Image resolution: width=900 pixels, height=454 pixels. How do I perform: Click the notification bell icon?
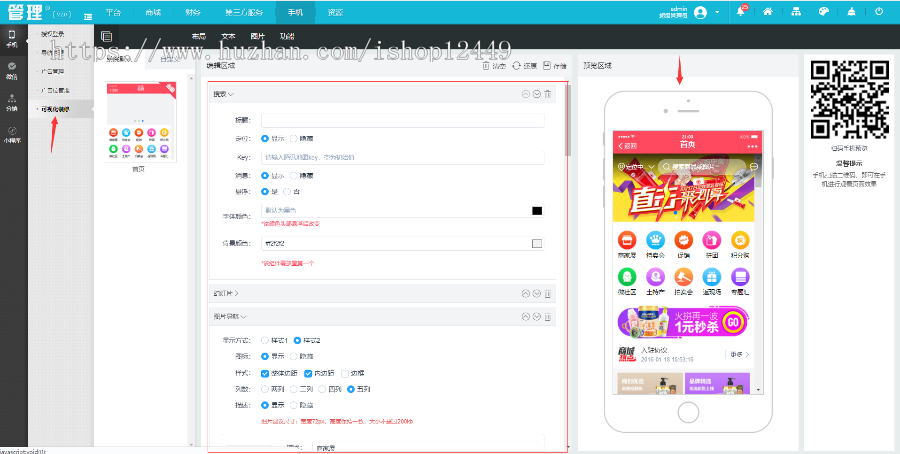(741, 12)
